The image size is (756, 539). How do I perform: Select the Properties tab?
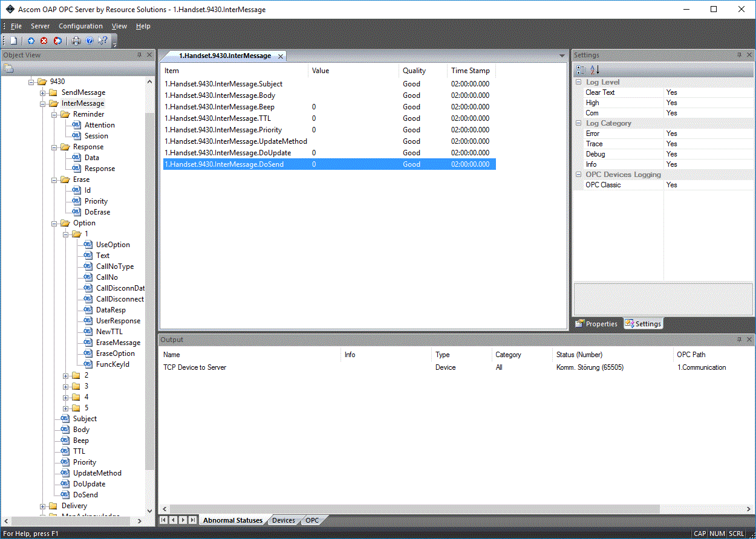point(596,324)
